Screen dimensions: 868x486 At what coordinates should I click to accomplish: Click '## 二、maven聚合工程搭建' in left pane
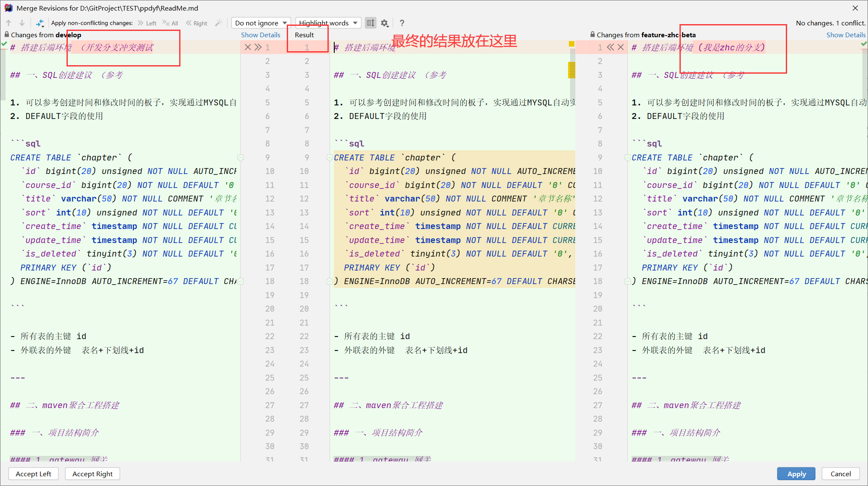[65, 405]
